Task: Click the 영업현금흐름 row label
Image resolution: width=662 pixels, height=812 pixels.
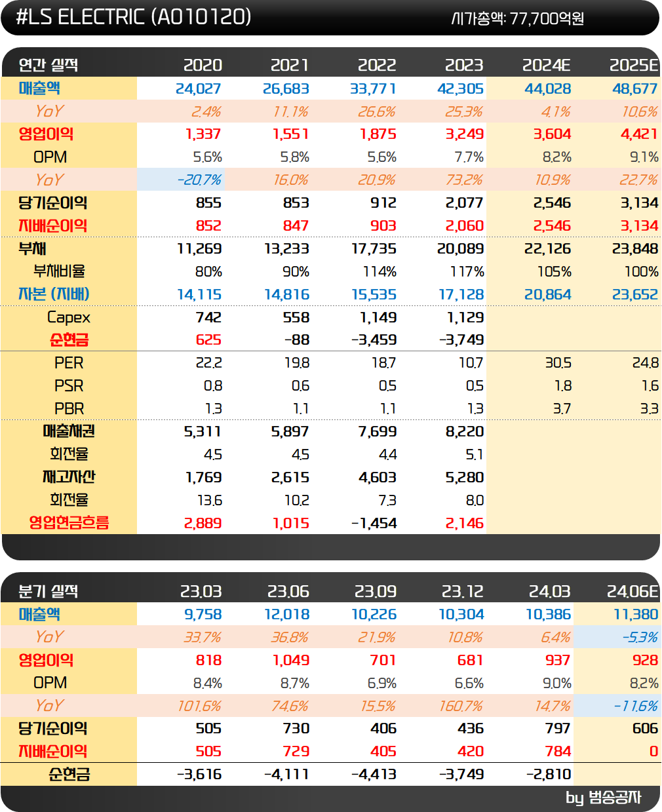Action: point(69,523)
